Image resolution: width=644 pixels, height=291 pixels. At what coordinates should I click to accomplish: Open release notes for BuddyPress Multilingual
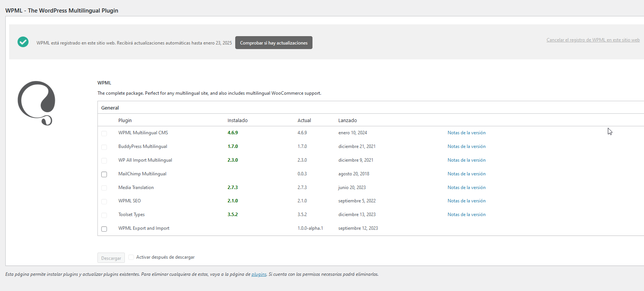click(467, 146)
